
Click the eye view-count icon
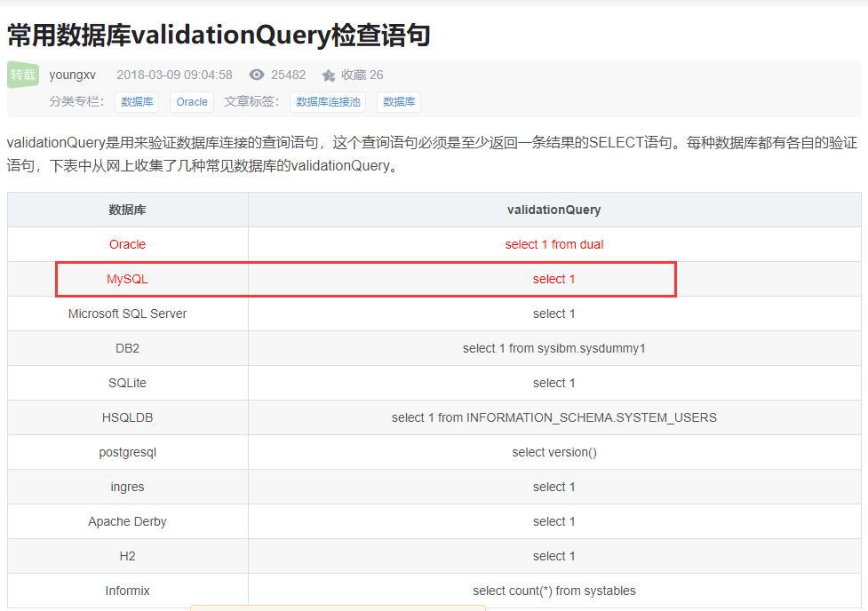click(256, 75)
